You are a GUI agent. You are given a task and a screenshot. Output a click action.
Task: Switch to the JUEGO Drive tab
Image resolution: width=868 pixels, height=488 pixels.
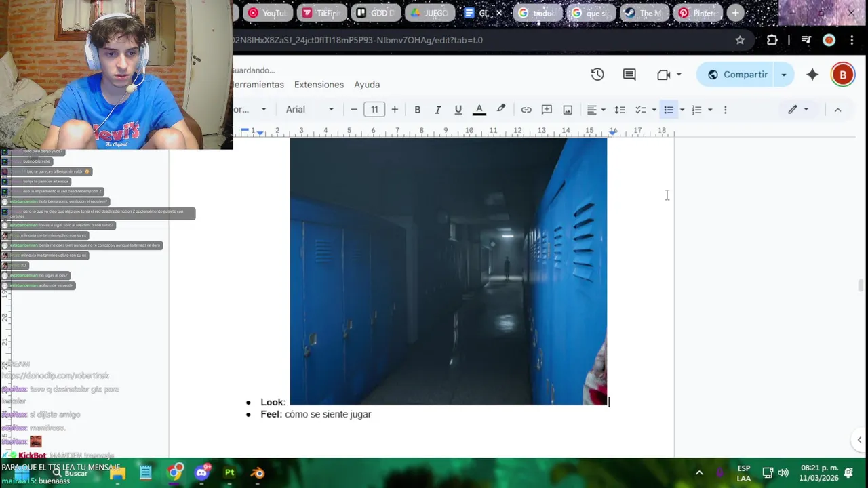pos(430,13)
